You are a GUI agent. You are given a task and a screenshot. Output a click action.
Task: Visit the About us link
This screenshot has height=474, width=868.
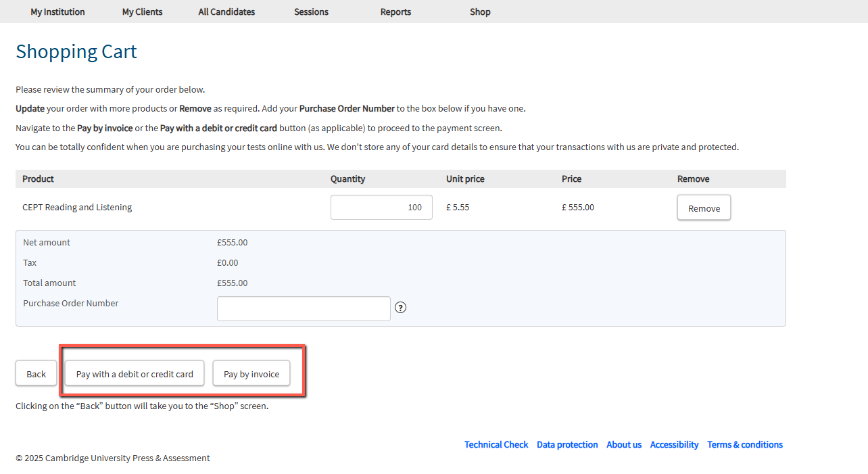pyautogui.click(x=624, y=444)
